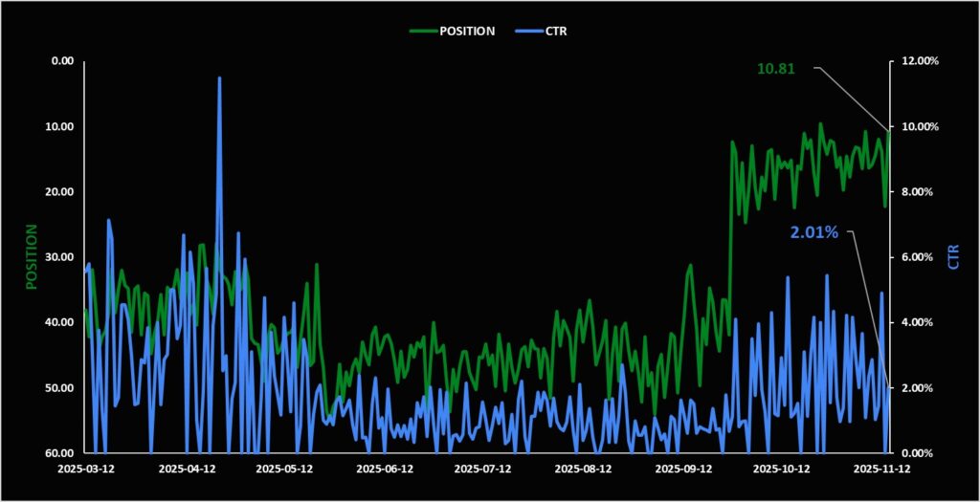This screenshot has width=980, height=502.
Task: Click the 2025-03-12 date axis label
Action: (85, 469)
